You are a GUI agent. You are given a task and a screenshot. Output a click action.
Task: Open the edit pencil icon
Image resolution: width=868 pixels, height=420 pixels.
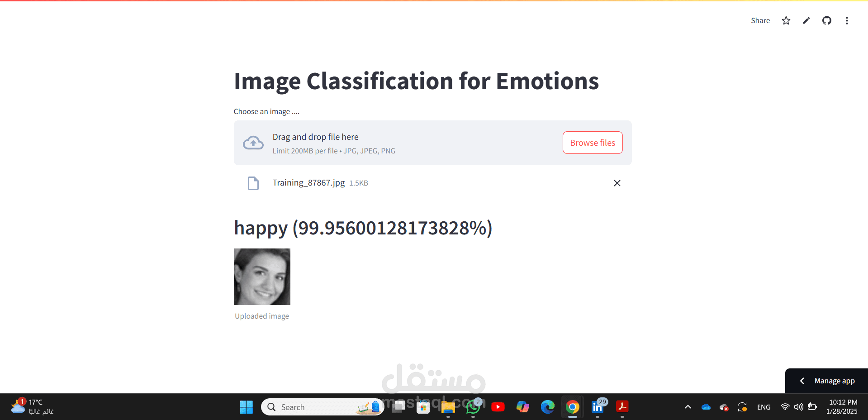[806, 20]
